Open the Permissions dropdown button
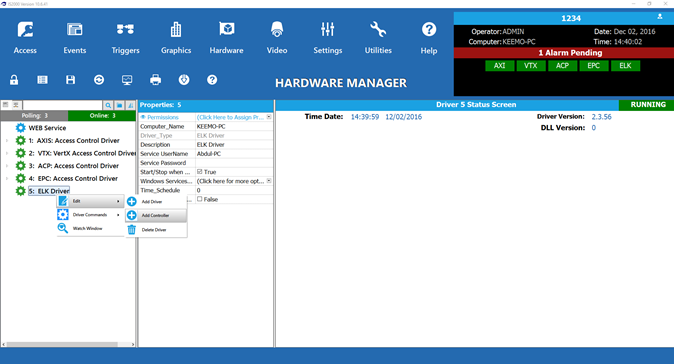 pos(269,117)
